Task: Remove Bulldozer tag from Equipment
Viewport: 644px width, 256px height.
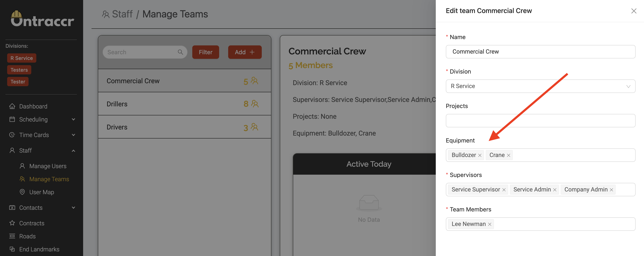Action: (x=480, y=155)
